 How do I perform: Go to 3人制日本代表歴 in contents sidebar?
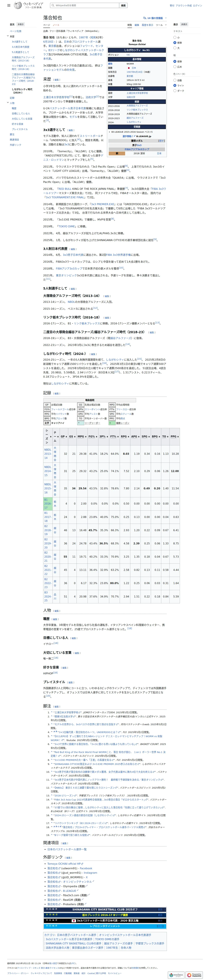[20, 47]
